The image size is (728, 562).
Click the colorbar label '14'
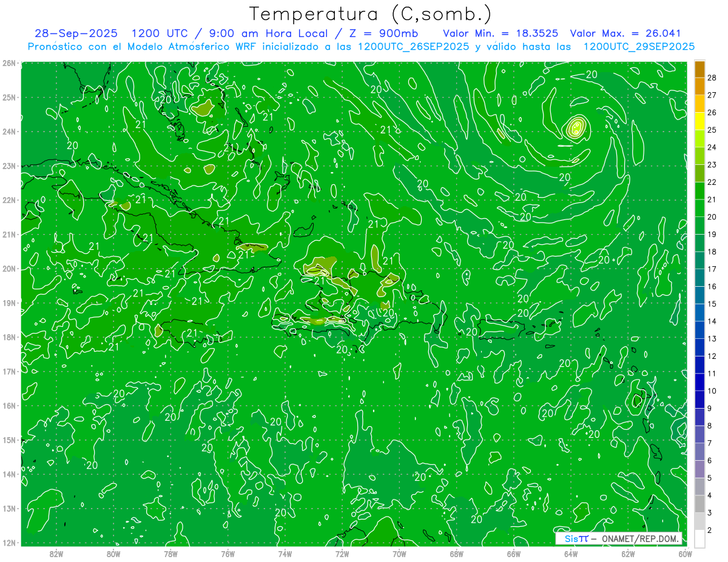(712, 321)
